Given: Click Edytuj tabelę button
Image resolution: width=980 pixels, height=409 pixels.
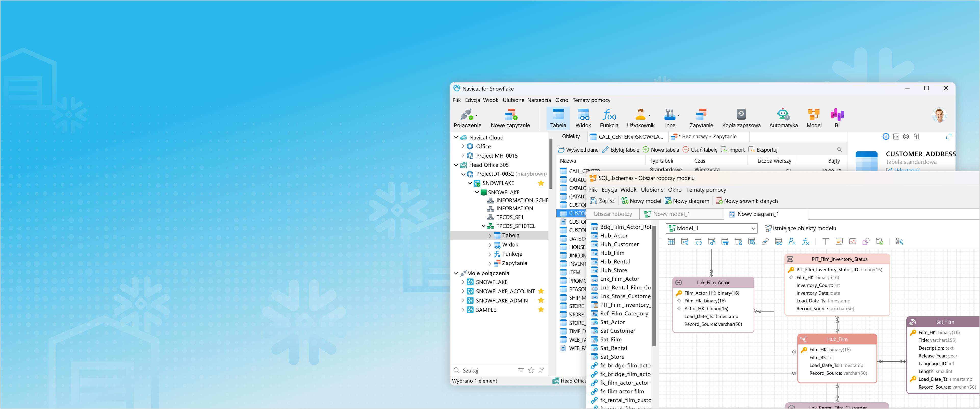Looking at the screenshot, I should point(621,149).
